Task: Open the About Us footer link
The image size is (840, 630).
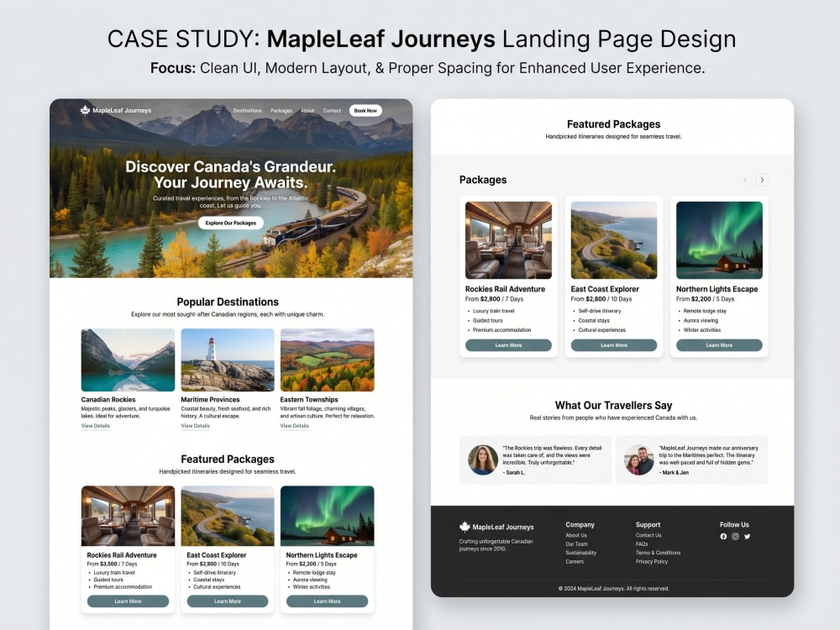Action: tap(576, 535)
